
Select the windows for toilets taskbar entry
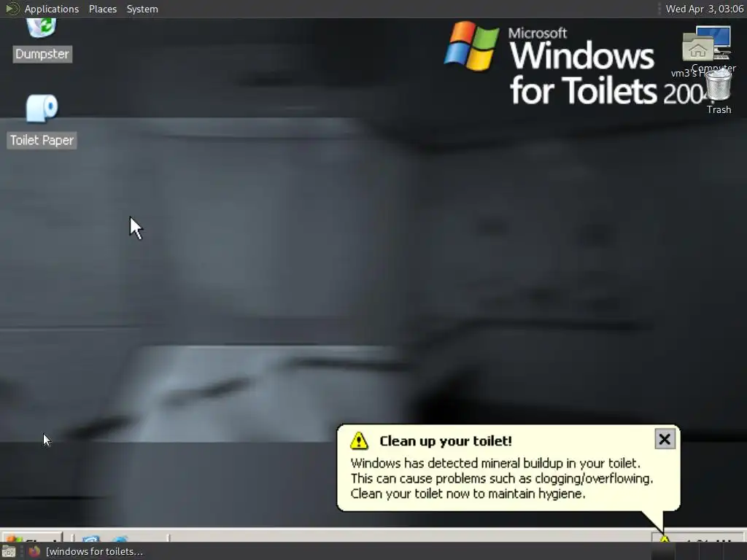pyautogui.click(x=86, y=551)
